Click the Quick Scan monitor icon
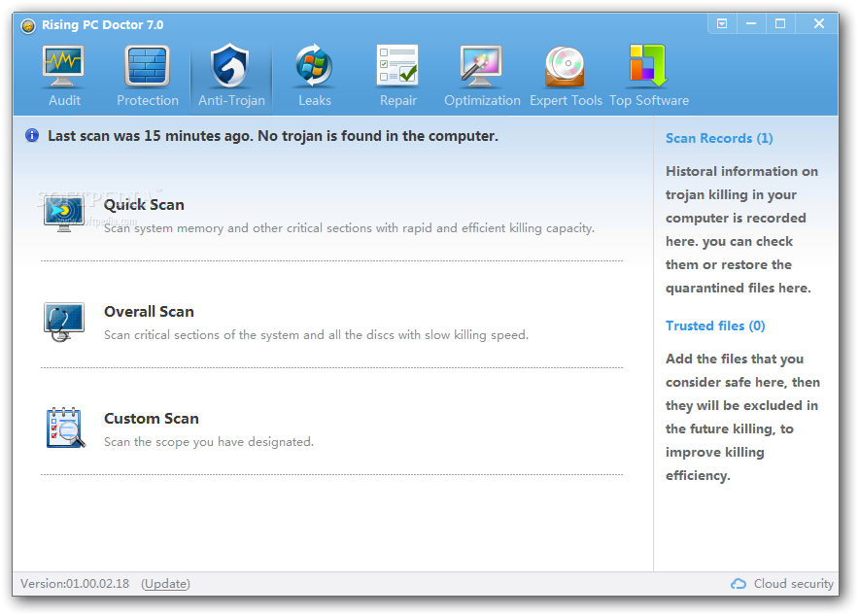859x616 pixels. point(64,214)
